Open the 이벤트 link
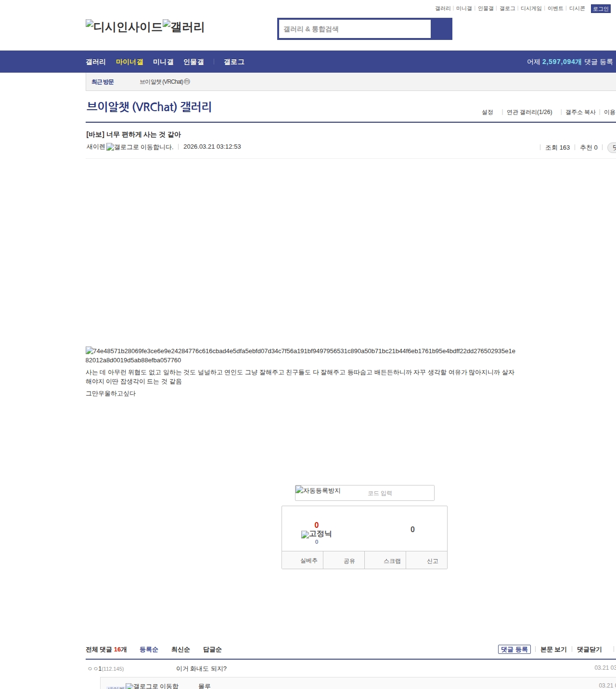The image size is (616, 689). click(555, 9)
